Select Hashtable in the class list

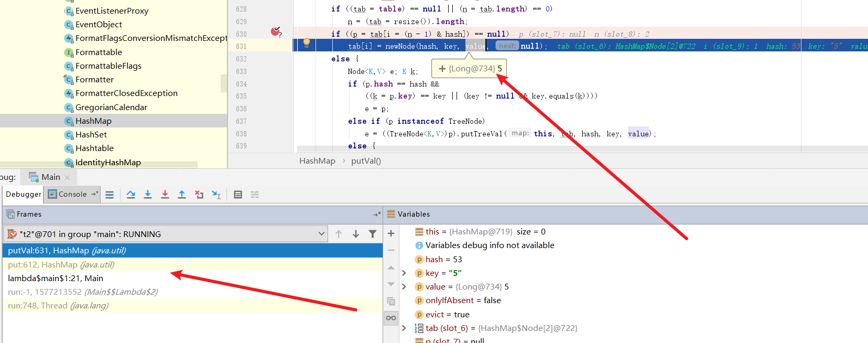tap(94, 148)
